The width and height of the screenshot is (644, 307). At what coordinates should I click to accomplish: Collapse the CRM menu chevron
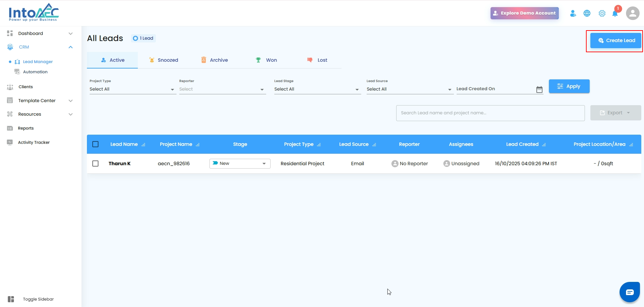tap(71, 47)
